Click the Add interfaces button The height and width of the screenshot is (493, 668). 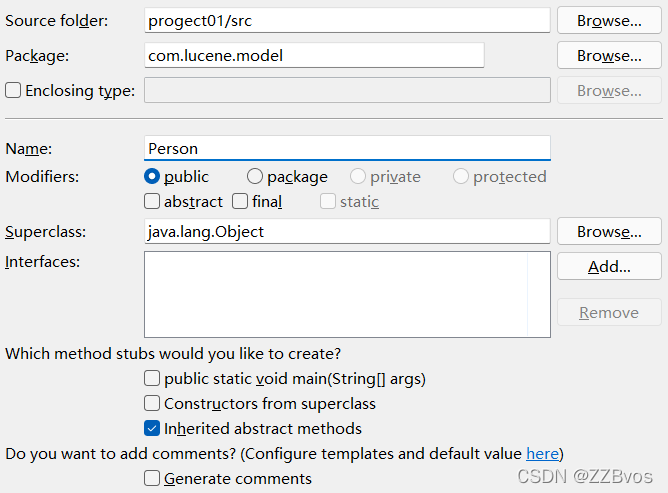(608, 267)
